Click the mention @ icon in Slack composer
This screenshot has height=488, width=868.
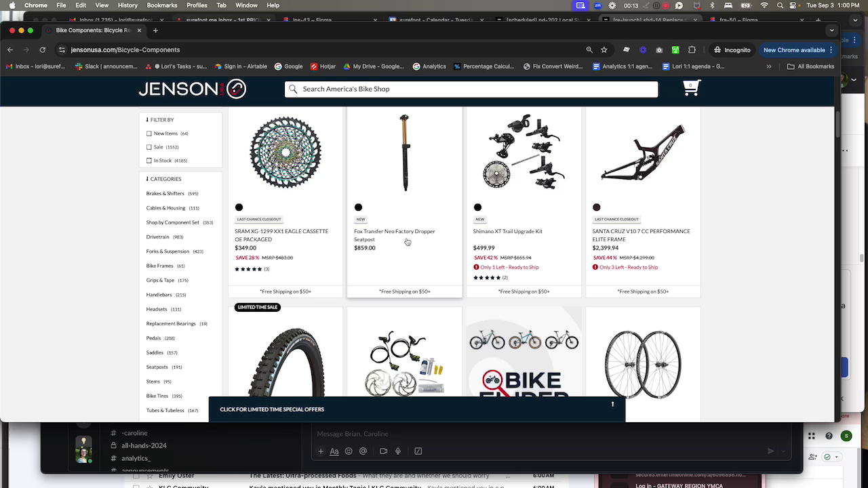point(363,451)
